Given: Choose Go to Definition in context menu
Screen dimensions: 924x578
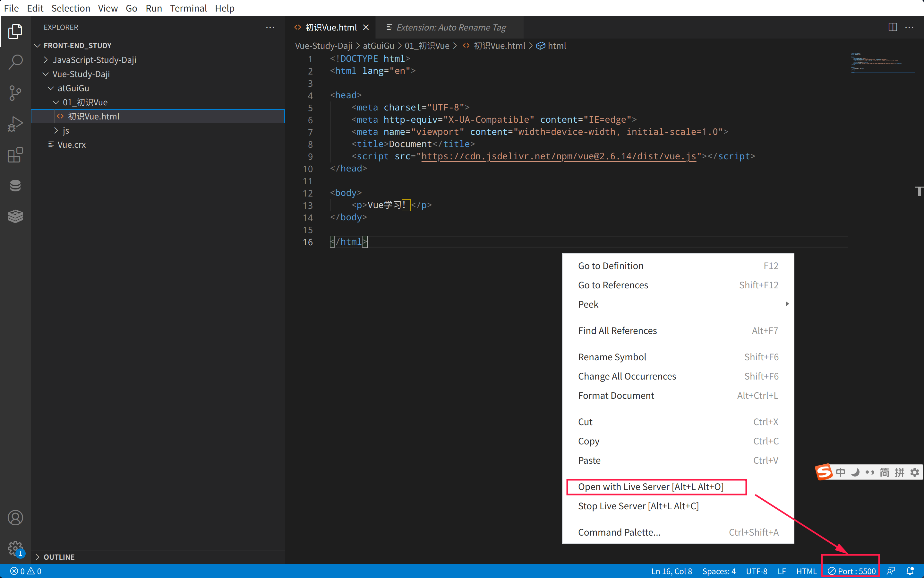Looking at the screenshot, I should (x=678, y=266).
